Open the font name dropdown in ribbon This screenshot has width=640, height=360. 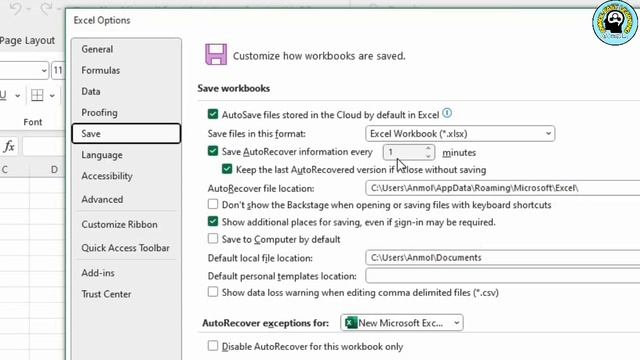(44, 71)
